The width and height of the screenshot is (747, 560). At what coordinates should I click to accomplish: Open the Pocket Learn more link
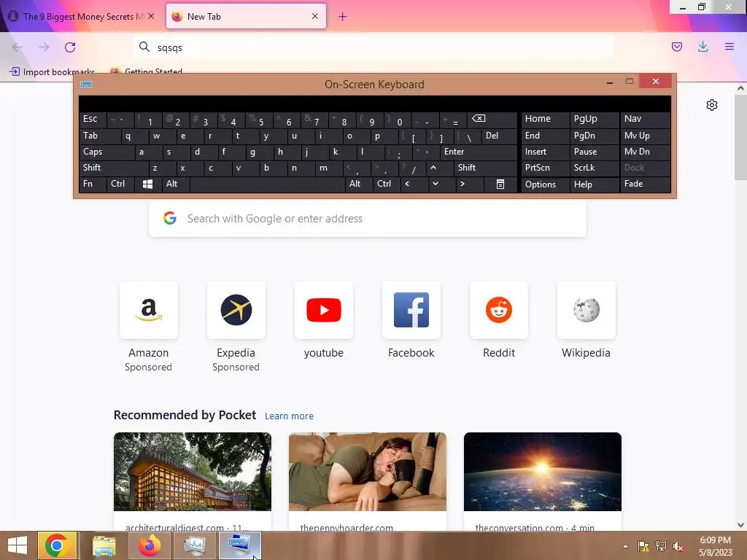[x=289, y=416]
